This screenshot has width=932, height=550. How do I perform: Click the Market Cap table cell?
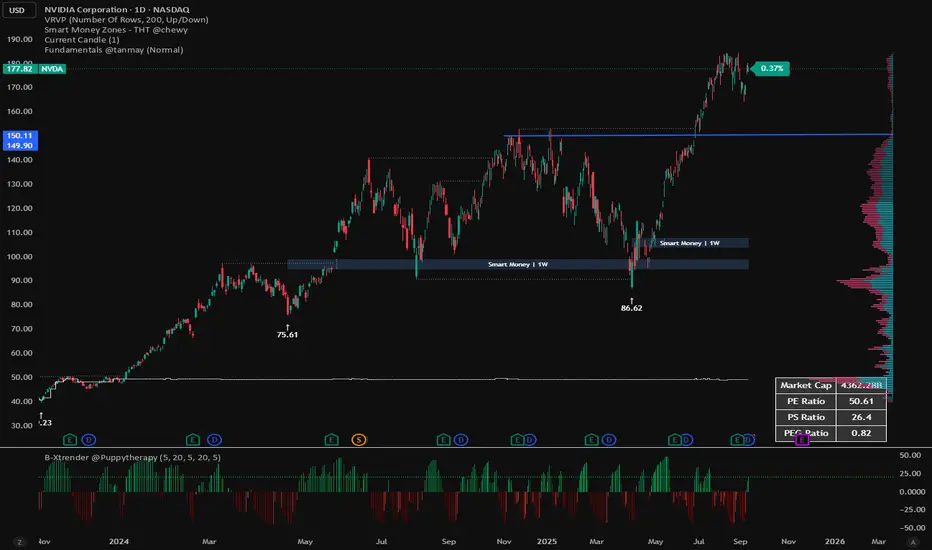coord(805,385)
